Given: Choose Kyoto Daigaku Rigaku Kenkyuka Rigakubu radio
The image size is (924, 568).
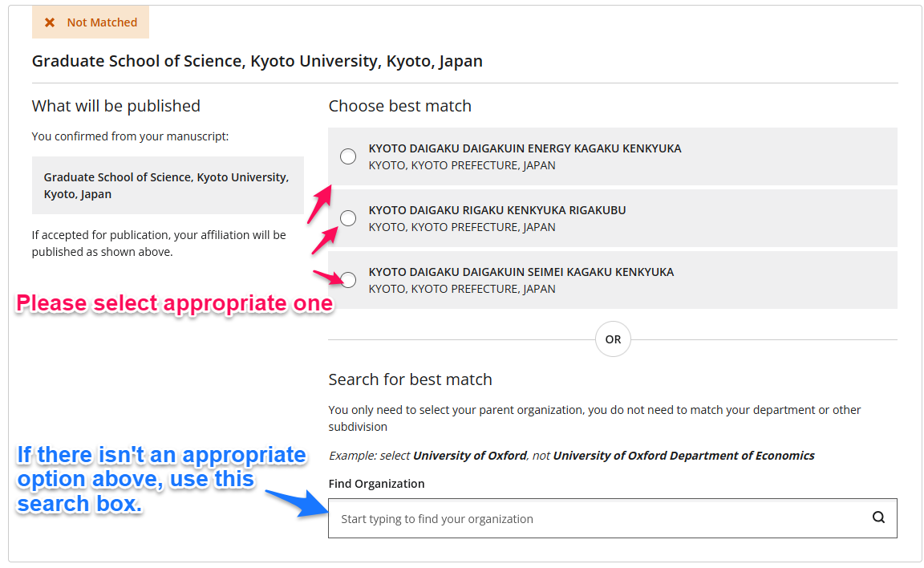Looking at the screenshot, I should click(347, 218).
